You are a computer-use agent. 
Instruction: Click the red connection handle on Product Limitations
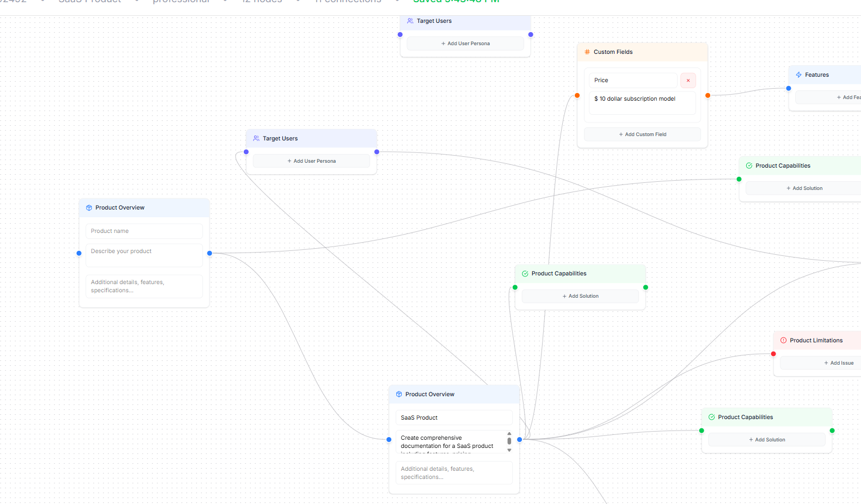click(773, 354)
